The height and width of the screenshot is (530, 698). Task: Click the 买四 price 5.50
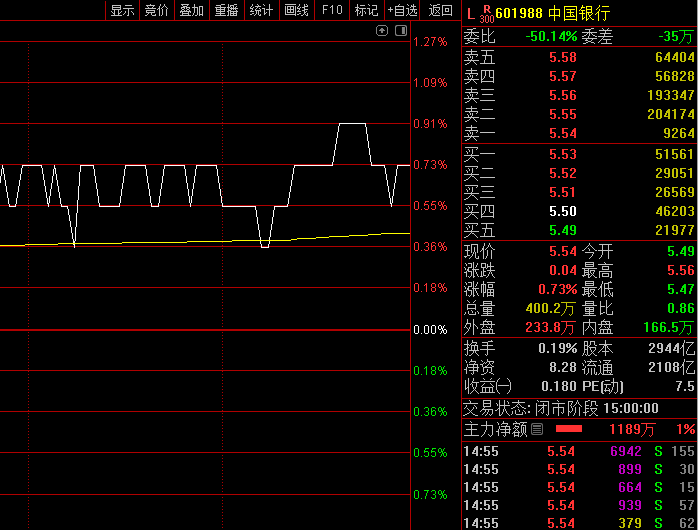coord(563,211)
